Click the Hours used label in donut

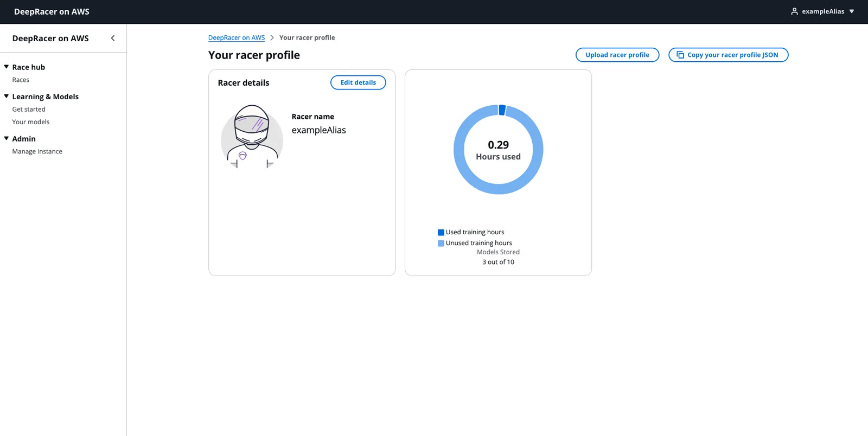[499, 157]
